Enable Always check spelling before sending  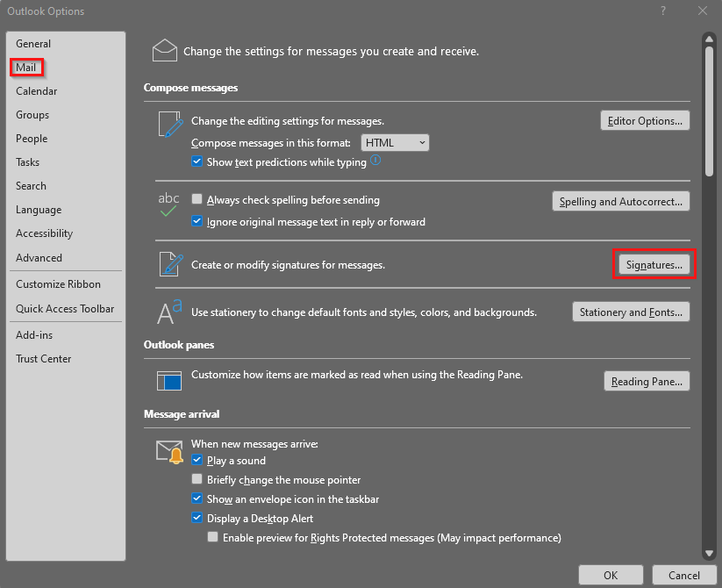pyautogui.click(x=197, y=200)
